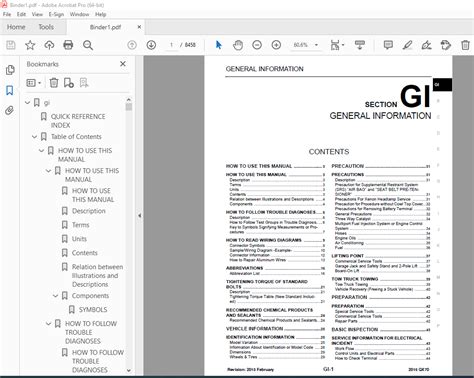
Task: Delete selected bookmark in panel
Action: tap(54, 83)
